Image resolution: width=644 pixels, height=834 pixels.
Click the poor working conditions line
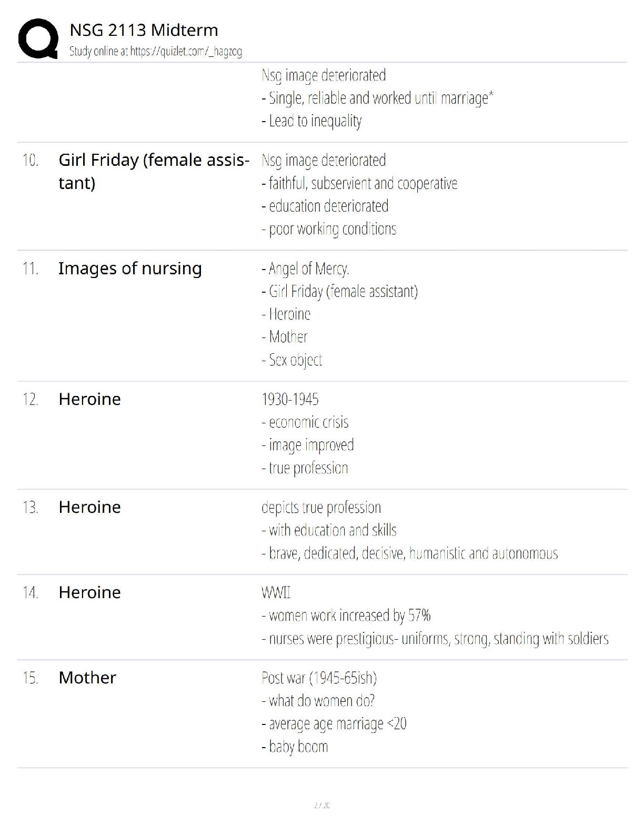tap(329, 229)
